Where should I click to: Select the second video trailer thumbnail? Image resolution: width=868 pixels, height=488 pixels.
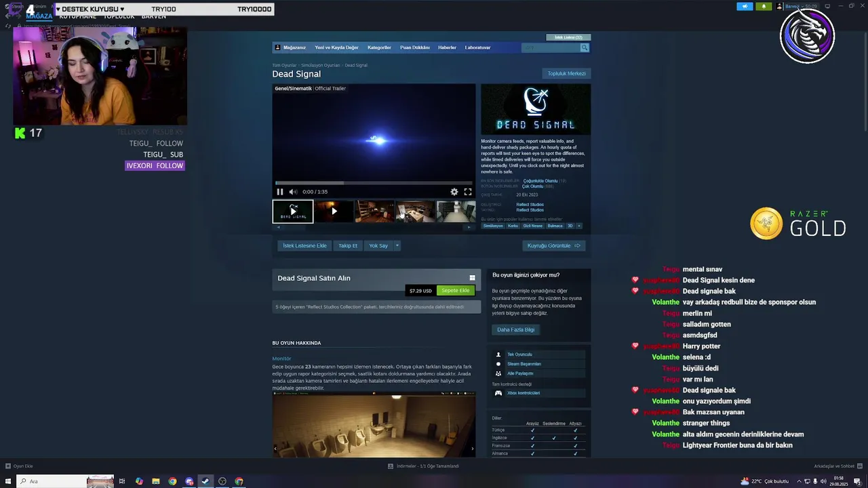[334, 211]
